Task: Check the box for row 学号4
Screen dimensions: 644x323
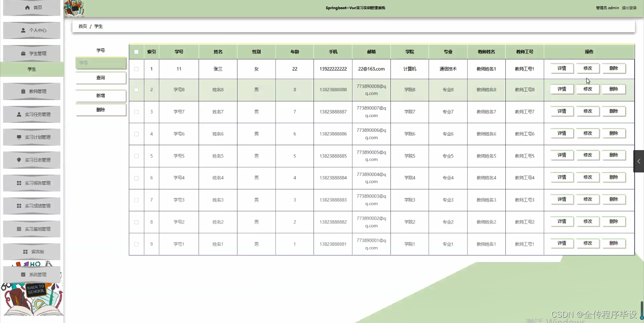Action: (x=136, y=178)
